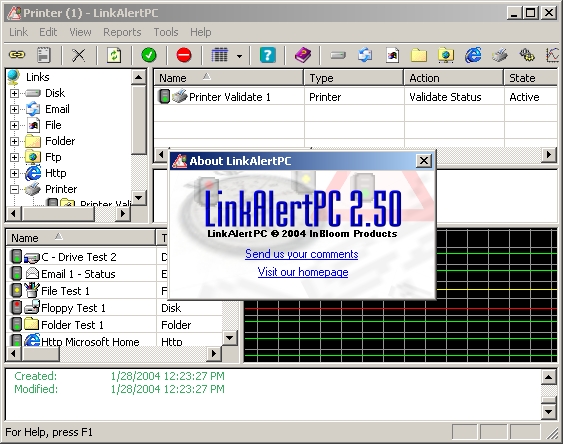Sort bottom list by Name column header
Image resolution: width=563 pixels, height=444 pixels.
click(81, 238)
